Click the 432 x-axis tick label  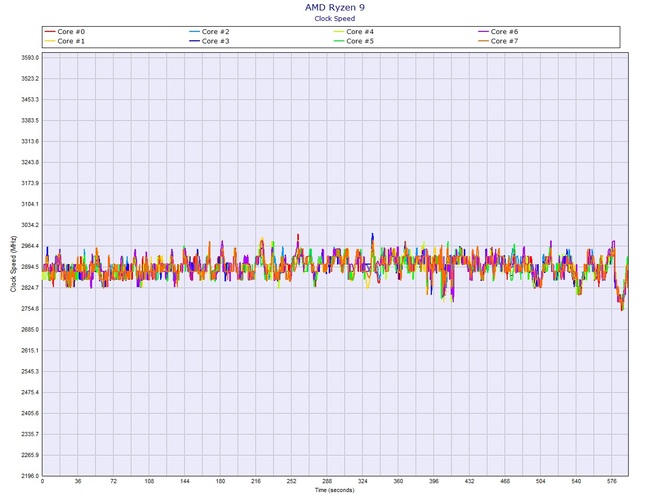469,481
